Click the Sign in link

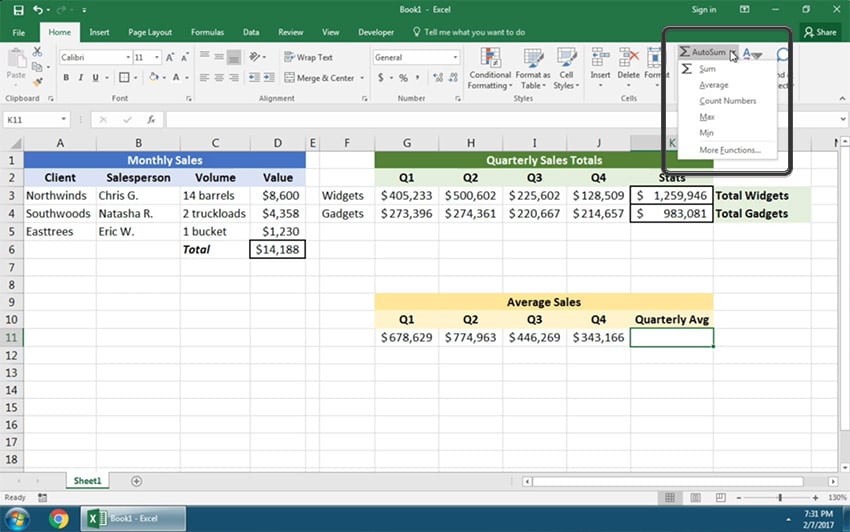[x=704, y=10]
